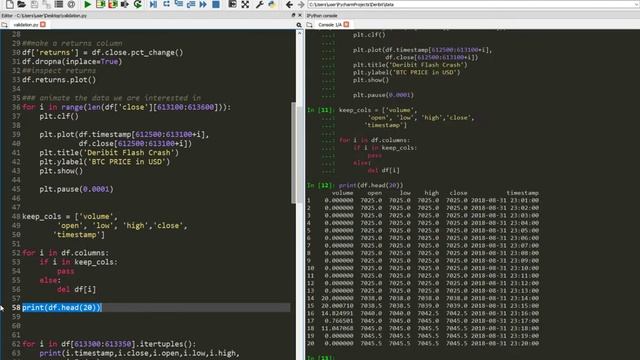Close the Editor pane
This screenshot has height=360, width=640.
click(x=300, y=15)
